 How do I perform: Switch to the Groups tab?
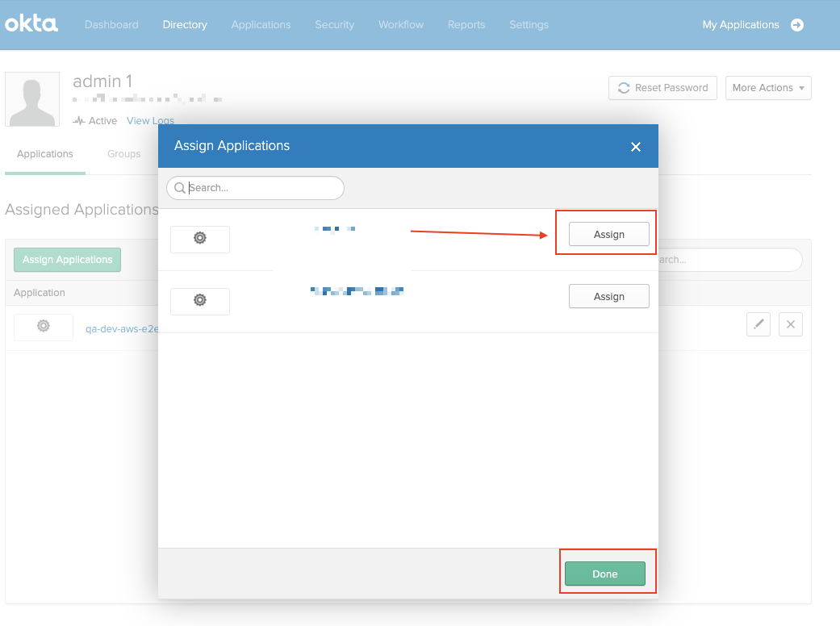(x=124, y=154)
